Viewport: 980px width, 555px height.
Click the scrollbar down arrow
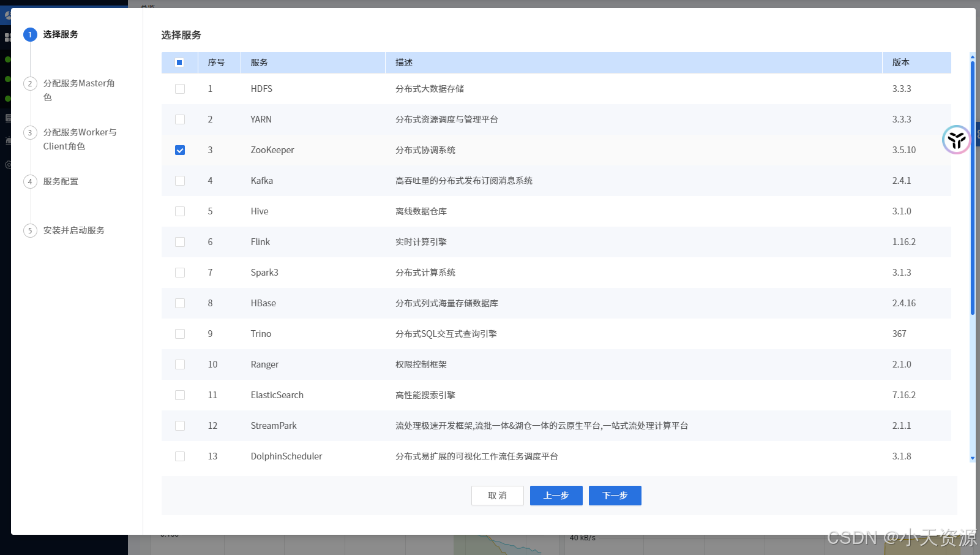[972, 458]
